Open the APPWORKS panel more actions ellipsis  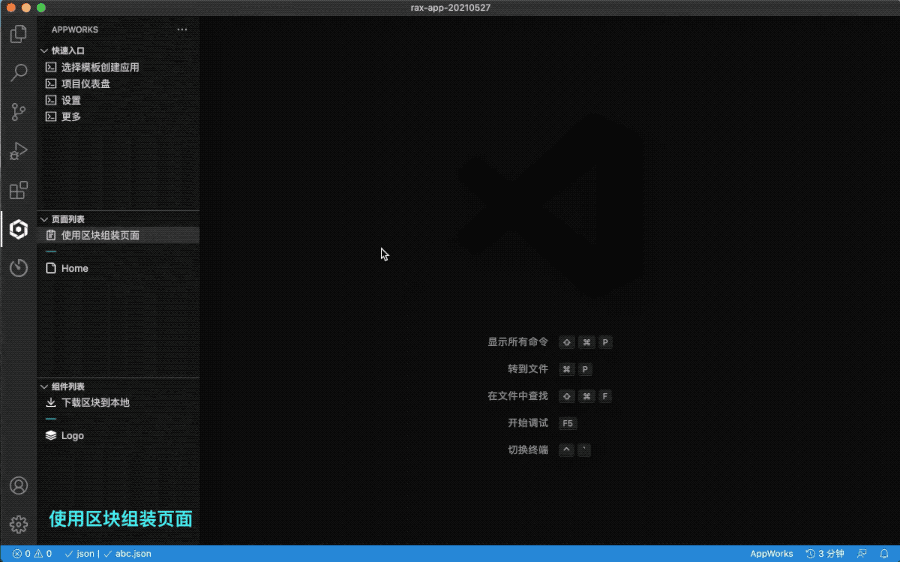[x=182, y=29]
